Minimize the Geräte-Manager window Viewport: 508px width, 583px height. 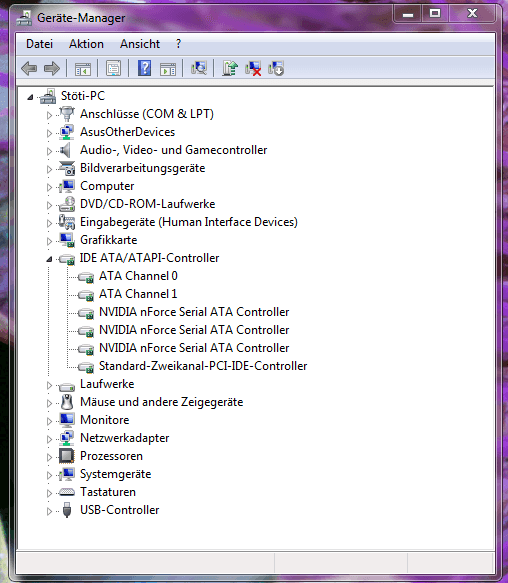(408, 14)
